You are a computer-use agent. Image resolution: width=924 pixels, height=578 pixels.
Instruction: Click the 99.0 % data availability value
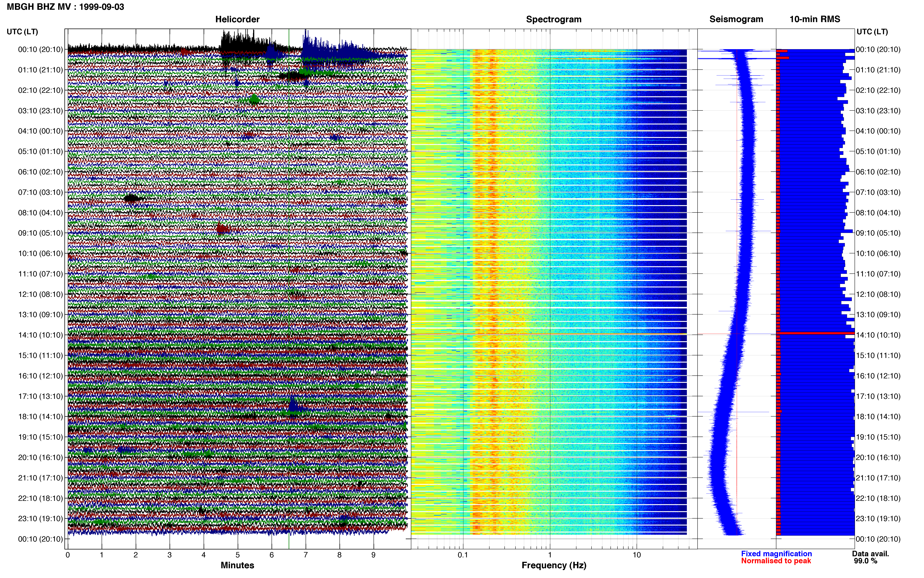(865, 561)
